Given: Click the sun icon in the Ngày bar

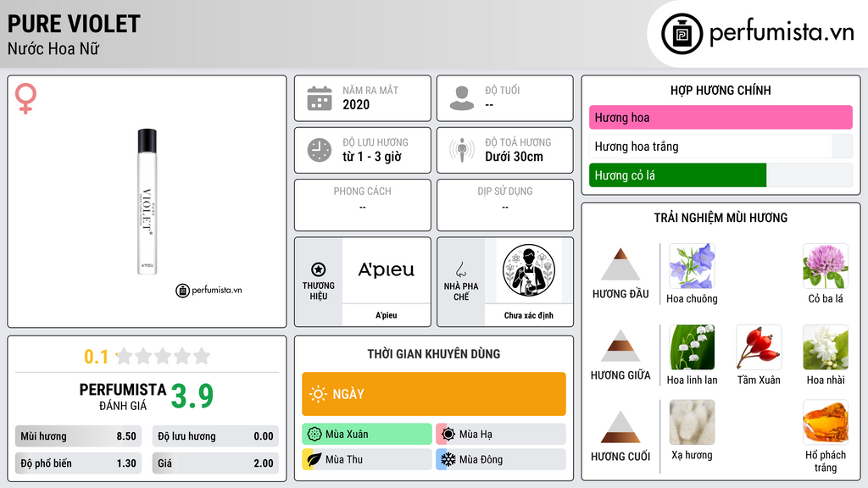Looking at the screenshot, I should pyautogui.click(x=319, y=394).
